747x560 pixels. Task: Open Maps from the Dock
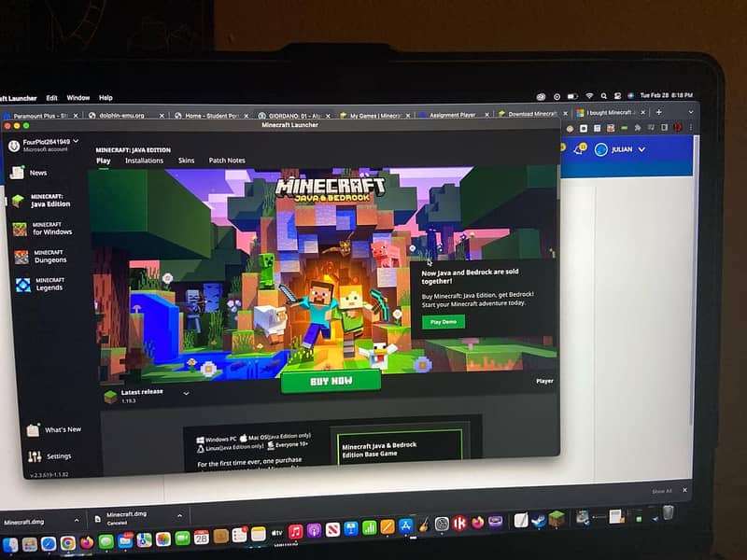[144, 540]
